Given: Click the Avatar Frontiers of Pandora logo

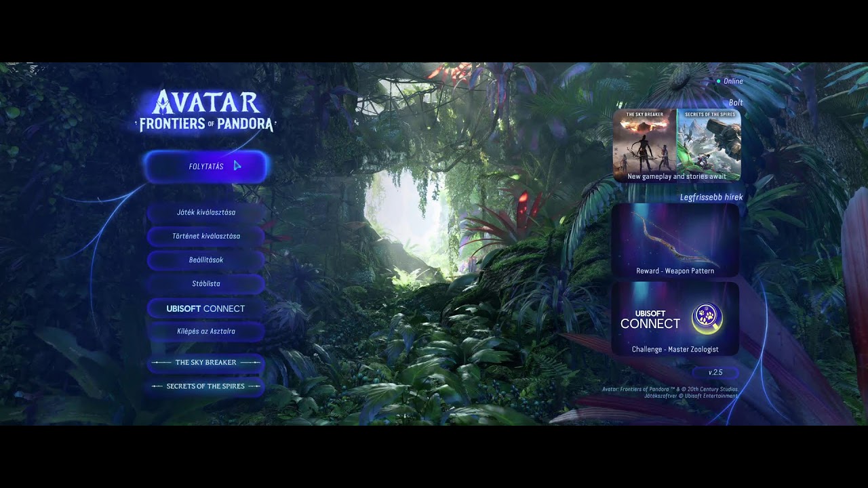Looking at the screenshot, I should (206, 110).
